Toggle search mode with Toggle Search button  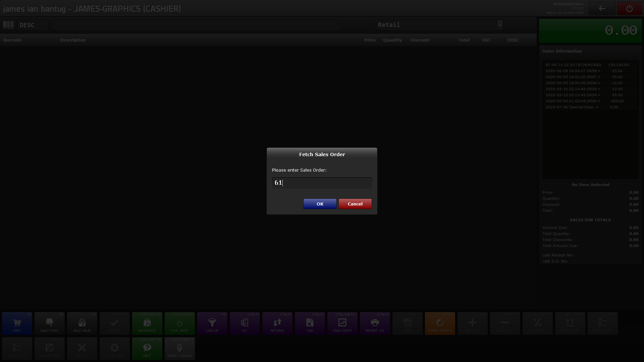click(440, 323)
